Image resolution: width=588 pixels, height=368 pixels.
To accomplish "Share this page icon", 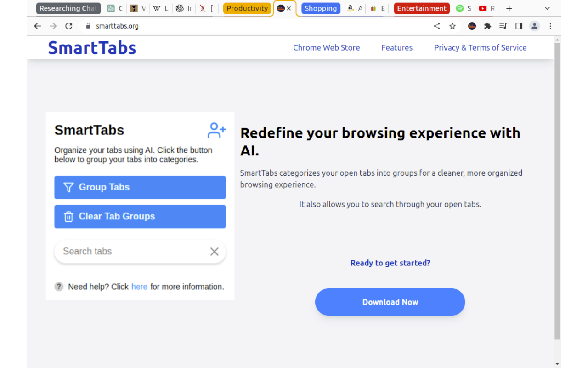I will 437,26.
